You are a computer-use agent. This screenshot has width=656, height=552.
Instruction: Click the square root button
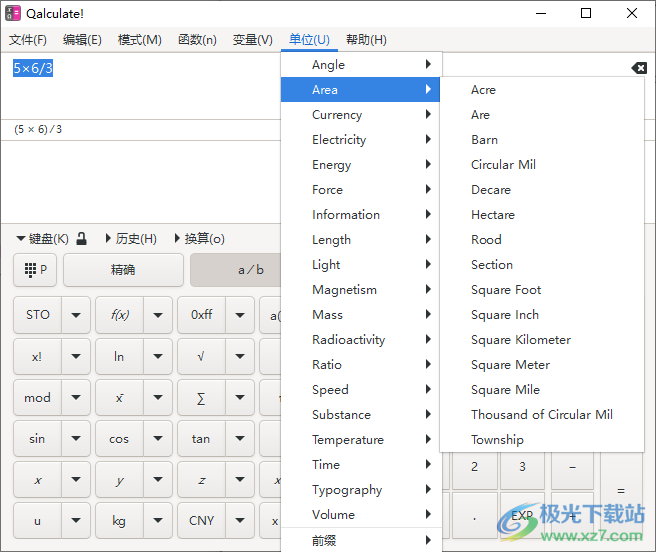point(202,356)
